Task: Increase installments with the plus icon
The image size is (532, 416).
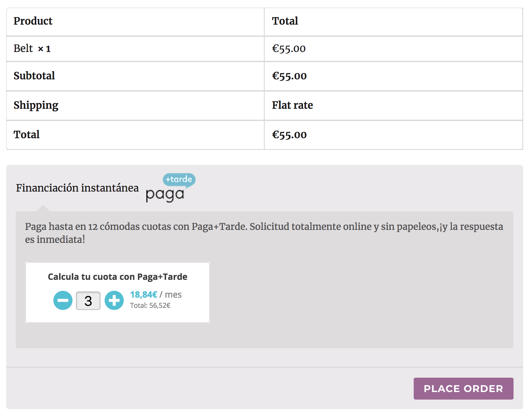Action: [114, 301]
